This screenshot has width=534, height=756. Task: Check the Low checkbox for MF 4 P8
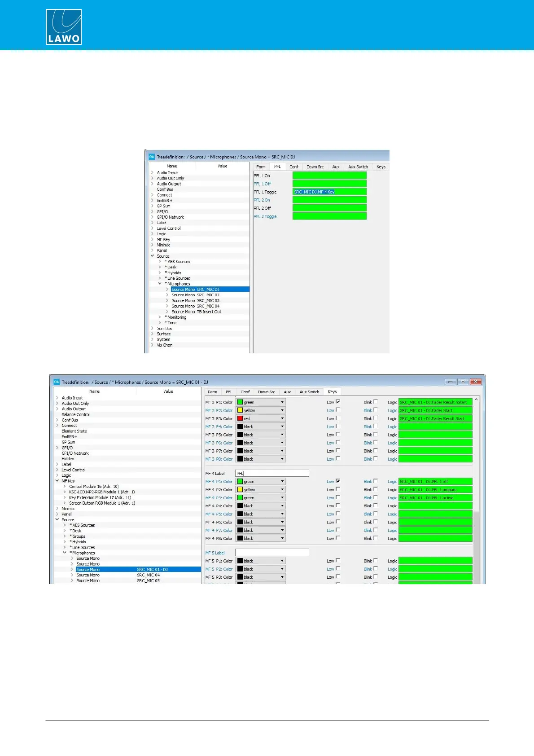tap(338, 538)
